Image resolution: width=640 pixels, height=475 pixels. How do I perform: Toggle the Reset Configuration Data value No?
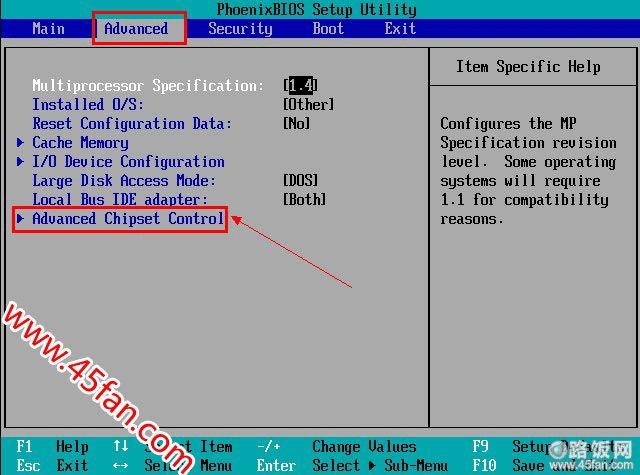[x=297, y=124]
